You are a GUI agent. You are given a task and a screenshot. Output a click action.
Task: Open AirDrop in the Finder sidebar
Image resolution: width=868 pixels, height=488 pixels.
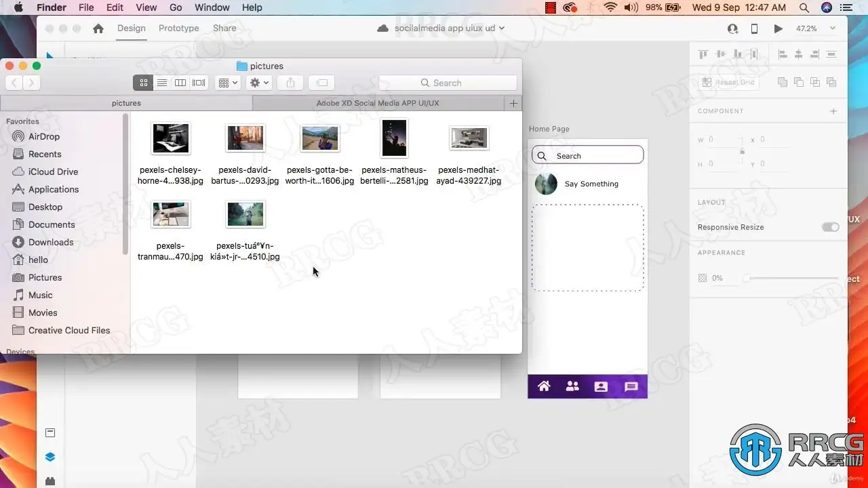pyautogui.click(x=44, y=136)
